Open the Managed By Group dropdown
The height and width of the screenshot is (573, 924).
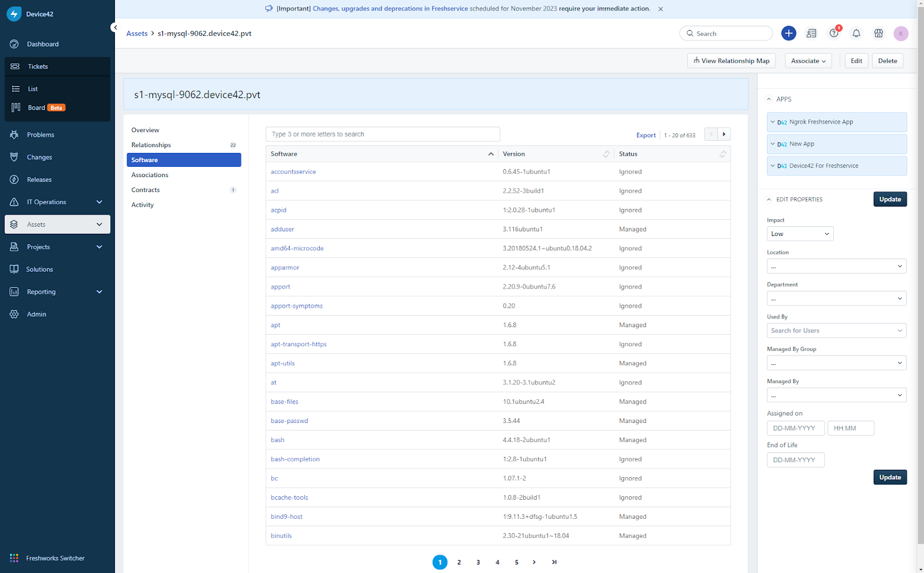pyautogui.click(x=837, y=363)
